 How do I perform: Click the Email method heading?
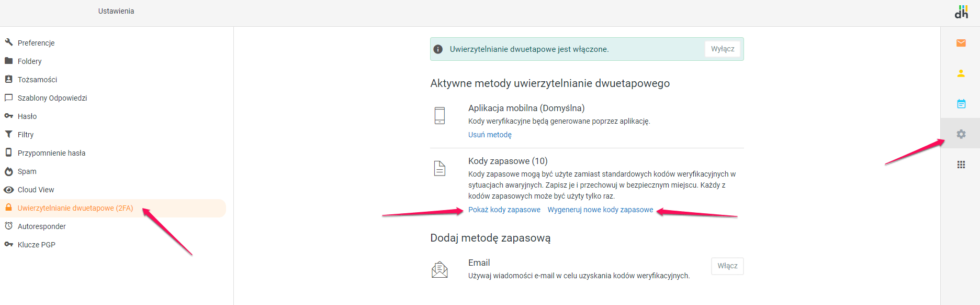pyautogui.click(x=479, y=263)
